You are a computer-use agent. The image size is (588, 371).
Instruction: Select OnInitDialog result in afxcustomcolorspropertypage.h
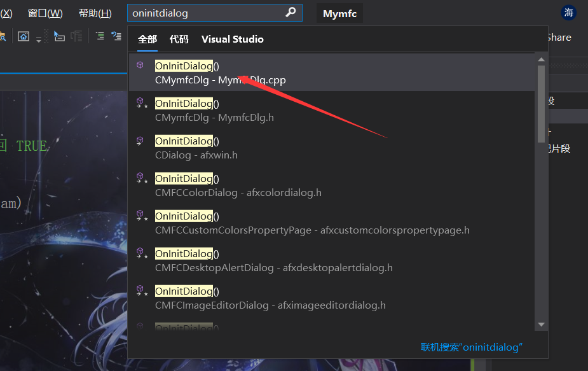click(x=332, y=223)
